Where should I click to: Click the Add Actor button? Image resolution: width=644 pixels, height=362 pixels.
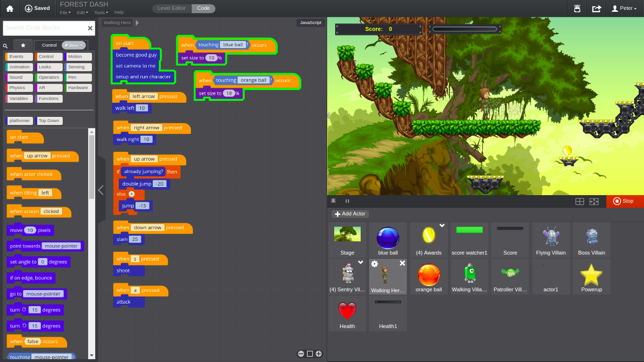tap(350, 214)
